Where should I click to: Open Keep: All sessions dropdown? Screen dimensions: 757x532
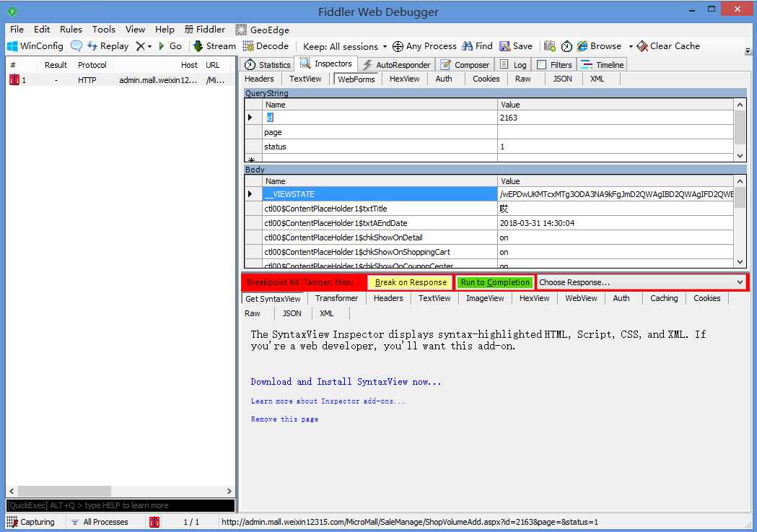345,46
